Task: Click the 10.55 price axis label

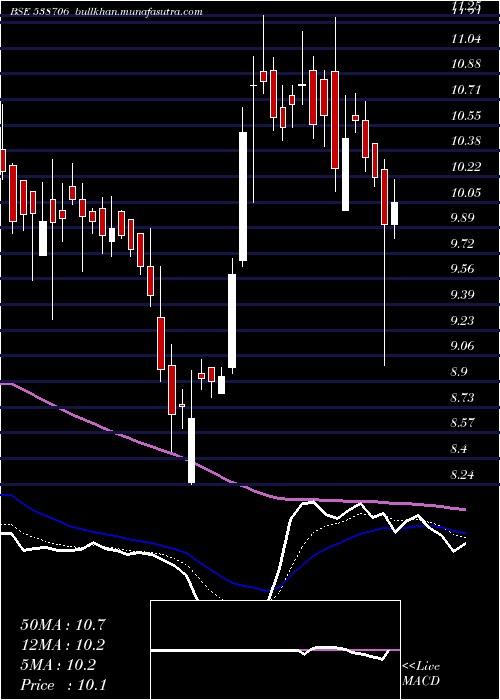Action: pos(466,117)
